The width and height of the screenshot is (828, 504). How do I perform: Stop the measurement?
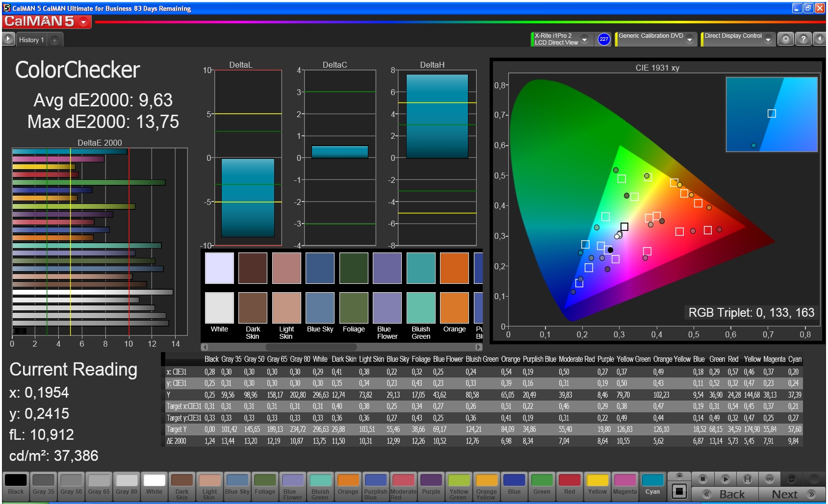(x=702, y=479)
